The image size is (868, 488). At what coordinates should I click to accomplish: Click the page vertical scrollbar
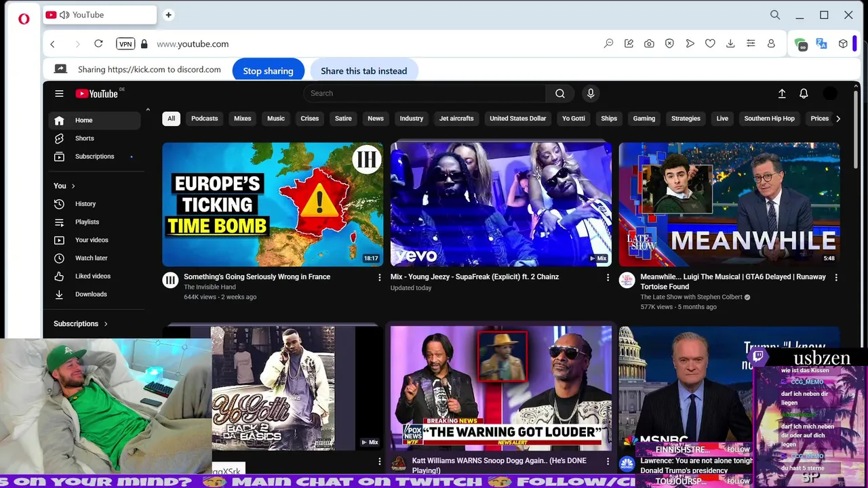tap(856, 129)
